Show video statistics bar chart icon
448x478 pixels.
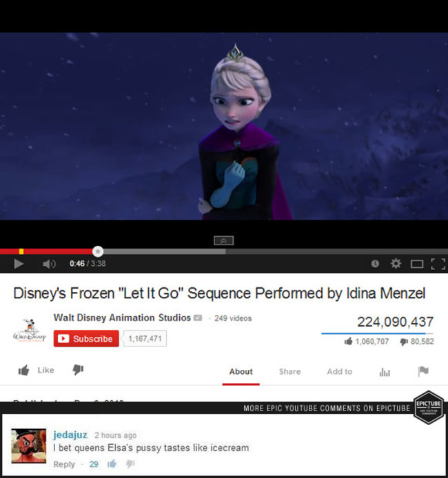click(385, 372)
